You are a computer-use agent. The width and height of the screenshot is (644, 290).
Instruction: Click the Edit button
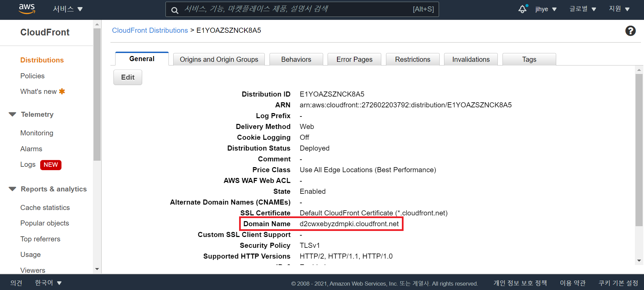click(128, 77)
